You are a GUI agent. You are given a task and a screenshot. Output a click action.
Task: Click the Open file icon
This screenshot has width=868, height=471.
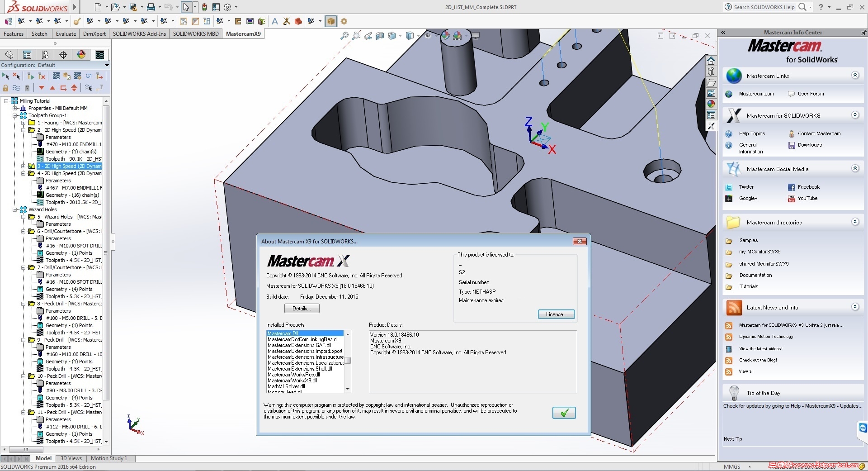click(115, 7)
